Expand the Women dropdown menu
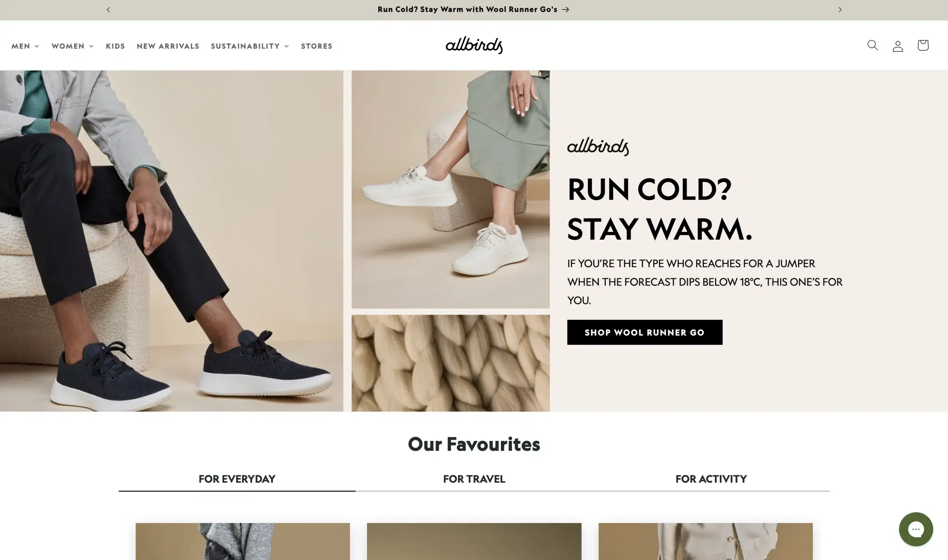 tap(73, 46)
